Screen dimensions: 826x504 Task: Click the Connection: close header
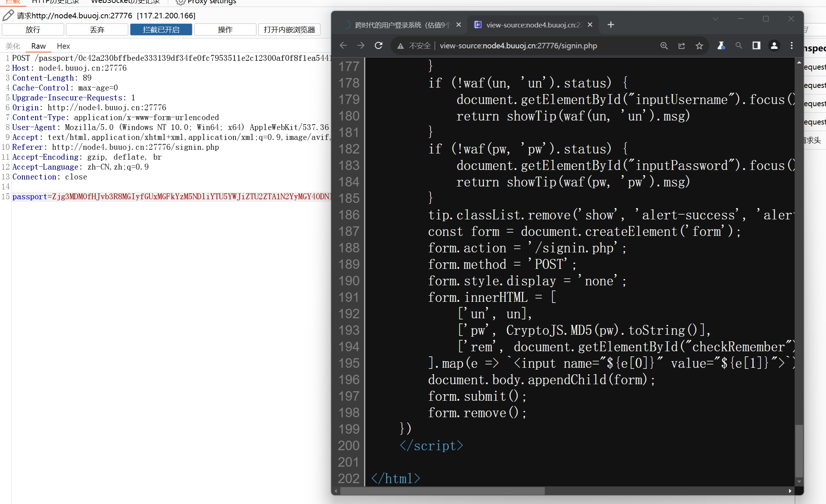coord(49,177)
